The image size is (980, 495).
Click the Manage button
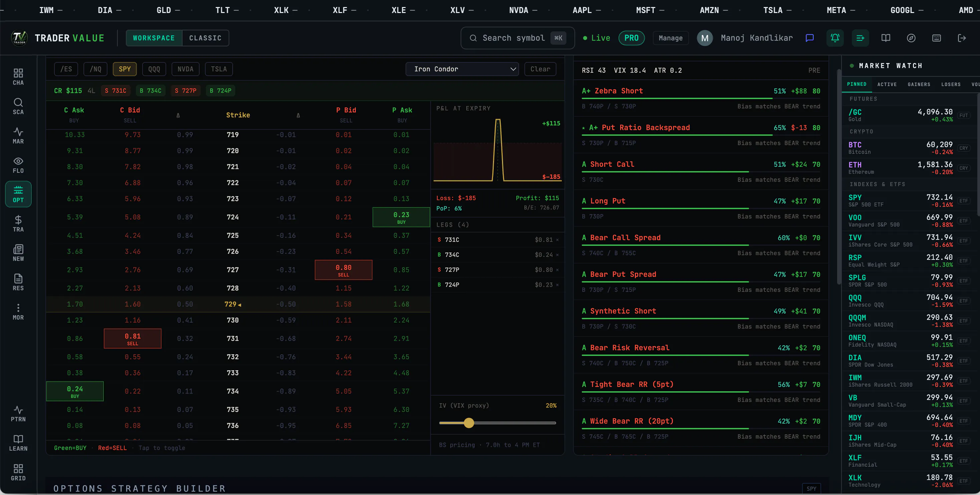pyautogui.click(x=671, y=38)
